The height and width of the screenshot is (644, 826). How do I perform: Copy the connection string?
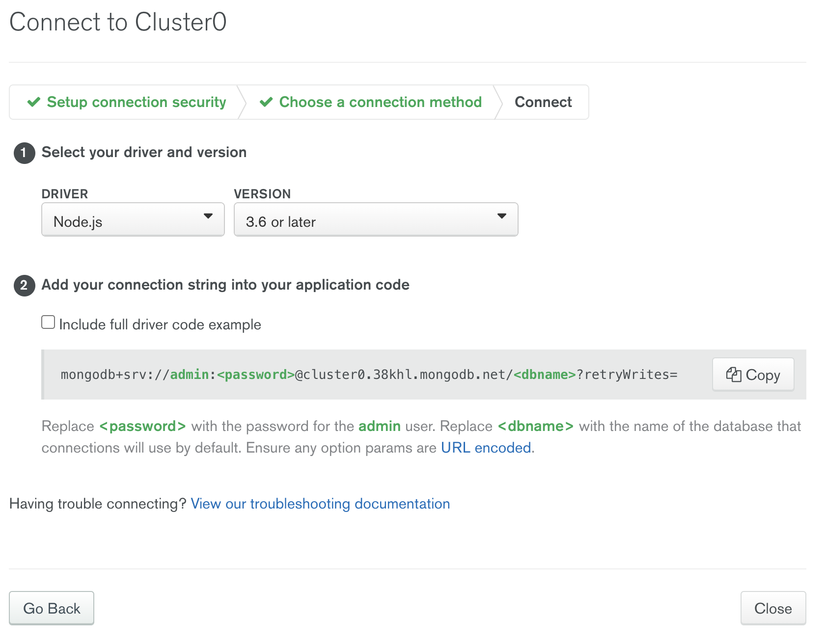(753, 375)
